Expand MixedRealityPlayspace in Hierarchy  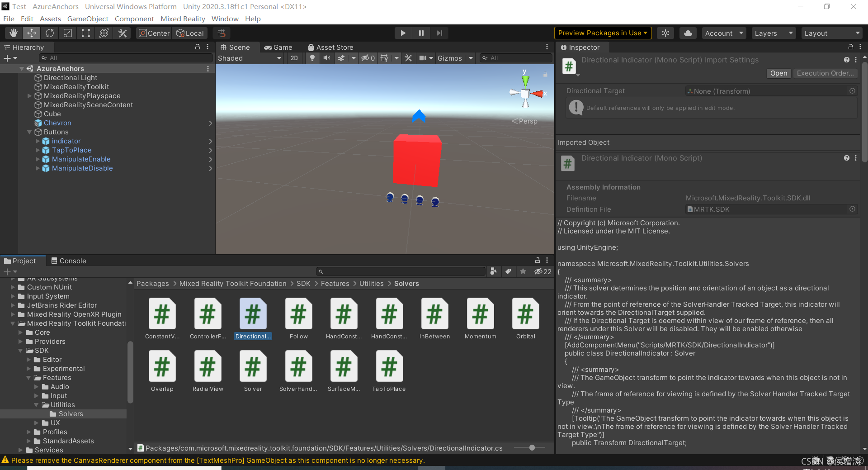pyautogui.click(x=29, y=96)
